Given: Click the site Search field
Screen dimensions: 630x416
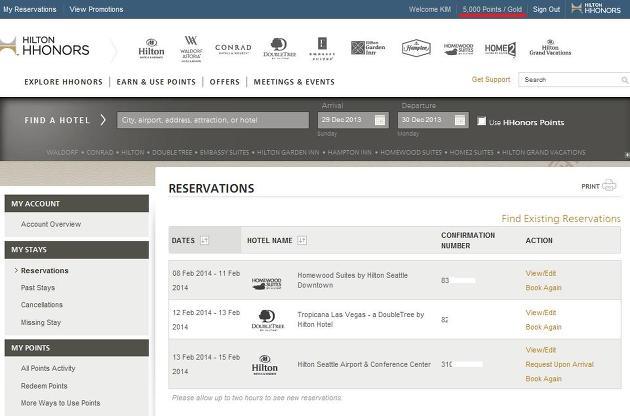Looking at the screenshot, I should click(573, 80).
